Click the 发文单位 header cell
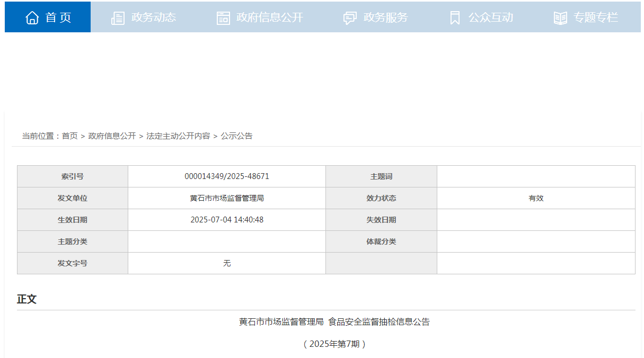This screenshot has width=644, height=358. tap(73, 198)
